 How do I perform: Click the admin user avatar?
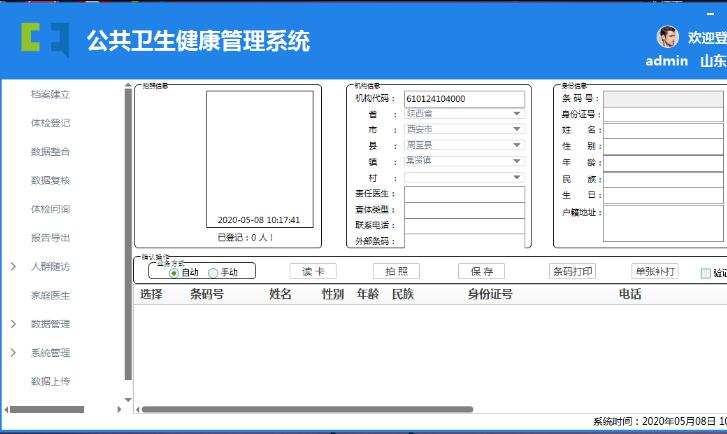click(667, 38)
